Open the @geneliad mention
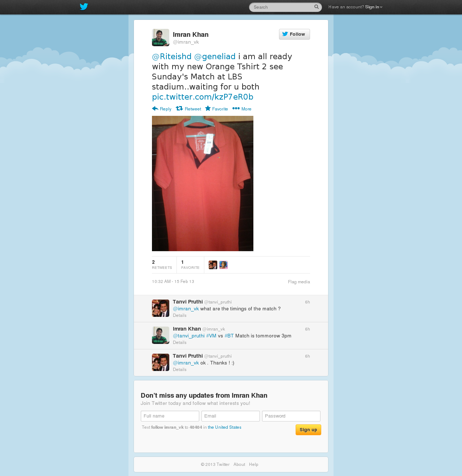 point(215,56)
